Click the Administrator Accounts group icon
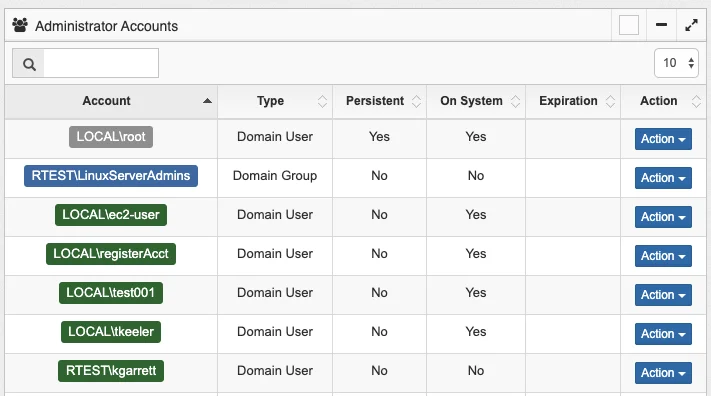711x396 pixels. coord(20,25)
